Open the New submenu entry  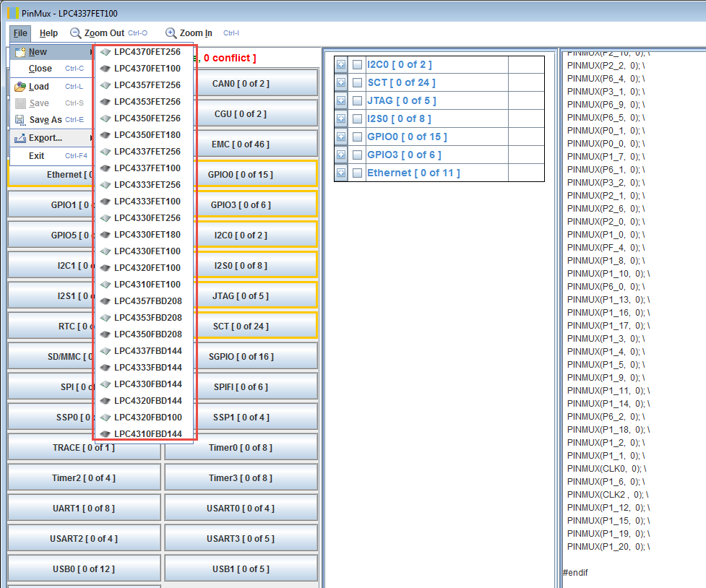click(52, 52)
